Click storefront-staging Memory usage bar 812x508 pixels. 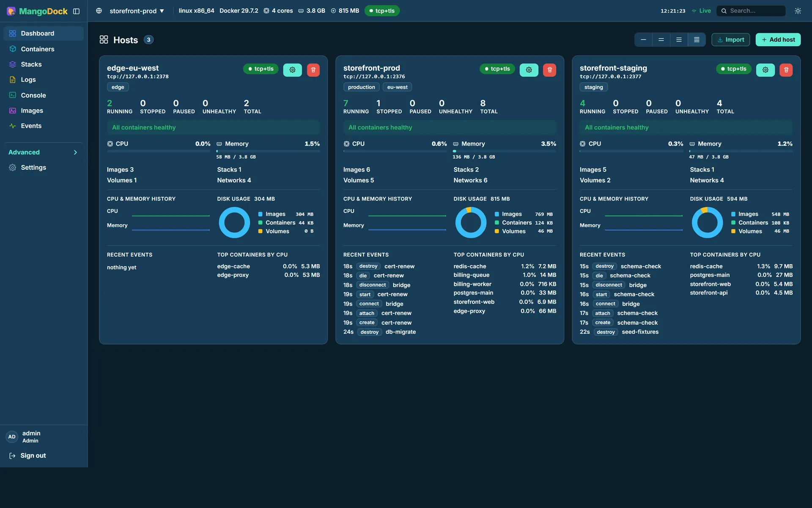point(741,151)
